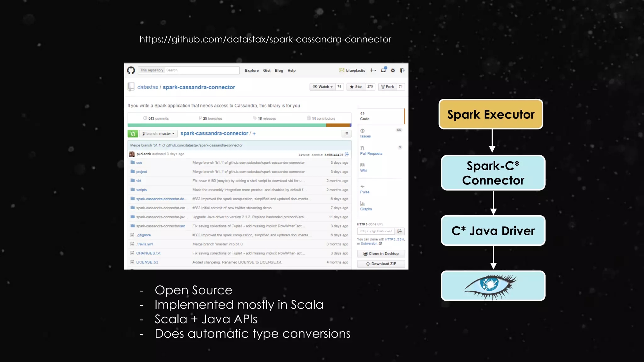This screenshot has height=362, width=644.
Task: Click the SSH clone link
Action: [400, 239]
